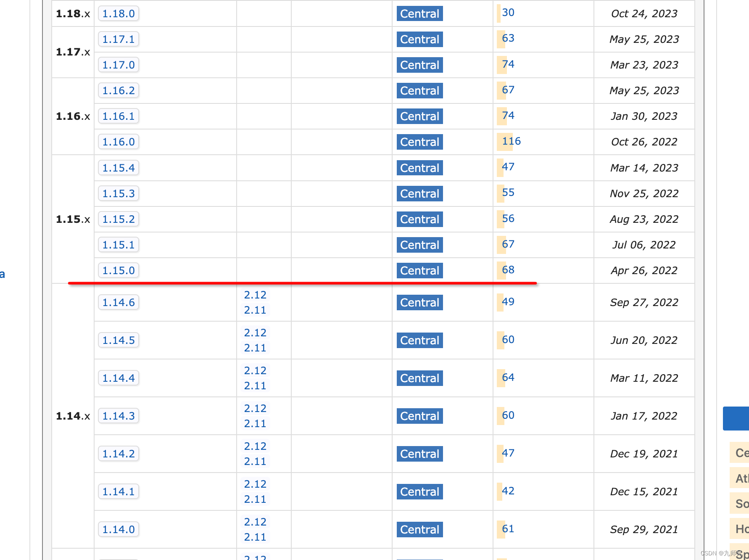This screenshot has width=749, height=560.
Task: Click Central badge in the 1.14.6 row
Action: coord(419,302)
